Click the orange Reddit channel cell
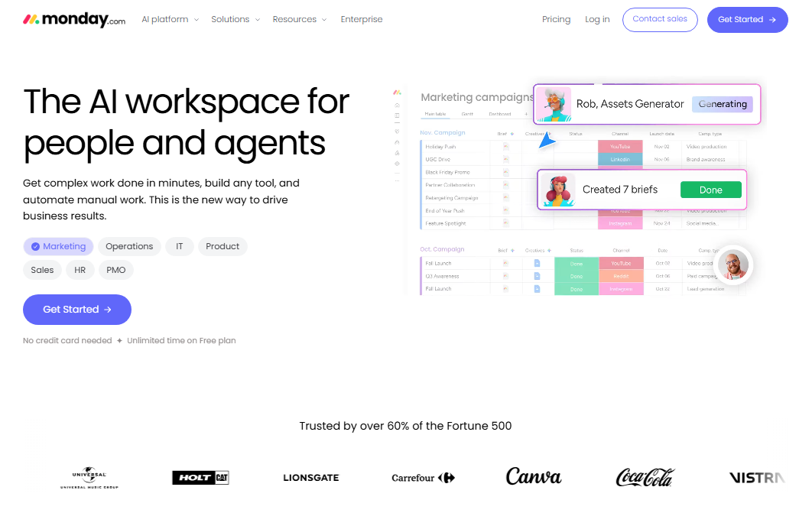812x513 pixels. [x=621, y=276]
